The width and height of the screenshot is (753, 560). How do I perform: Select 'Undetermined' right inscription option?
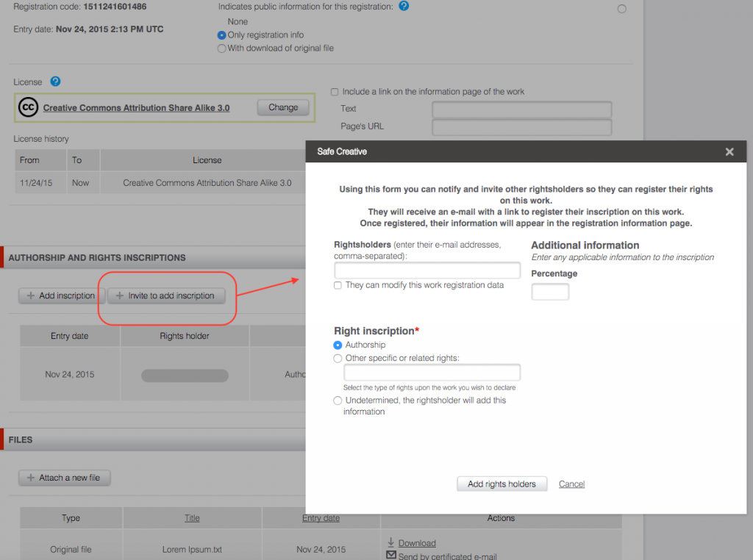338,401
